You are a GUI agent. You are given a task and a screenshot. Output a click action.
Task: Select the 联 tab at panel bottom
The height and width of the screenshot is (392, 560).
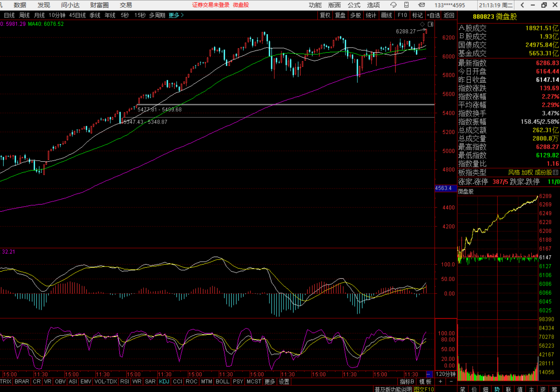[508, 389]
